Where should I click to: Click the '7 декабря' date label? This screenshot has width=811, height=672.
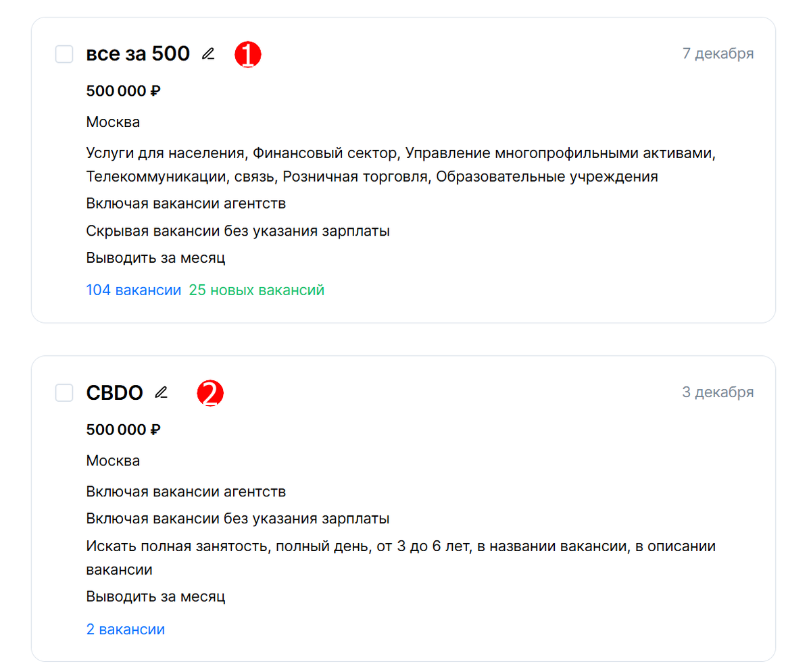coord(718,53)
